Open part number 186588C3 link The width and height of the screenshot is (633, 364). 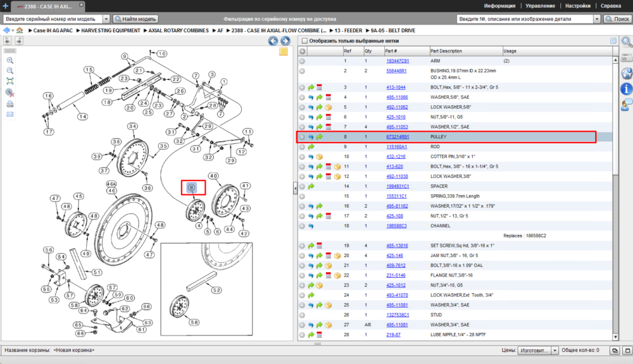pyautogui.click(x=396, y=226)
